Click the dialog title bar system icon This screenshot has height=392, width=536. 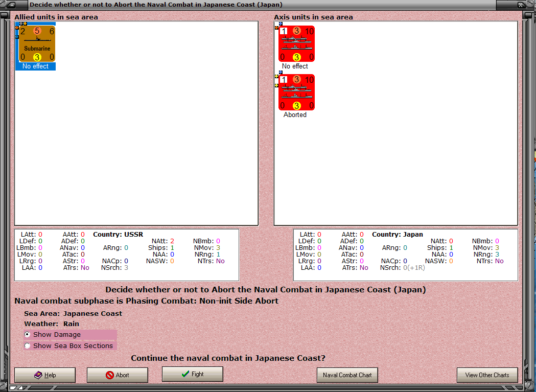coord(11,5)
